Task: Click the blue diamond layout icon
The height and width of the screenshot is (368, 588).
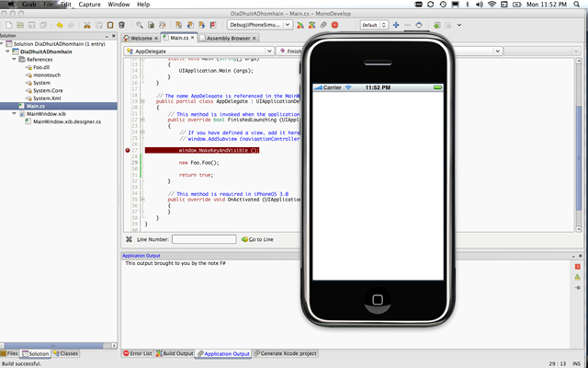Action: (419, 25)
